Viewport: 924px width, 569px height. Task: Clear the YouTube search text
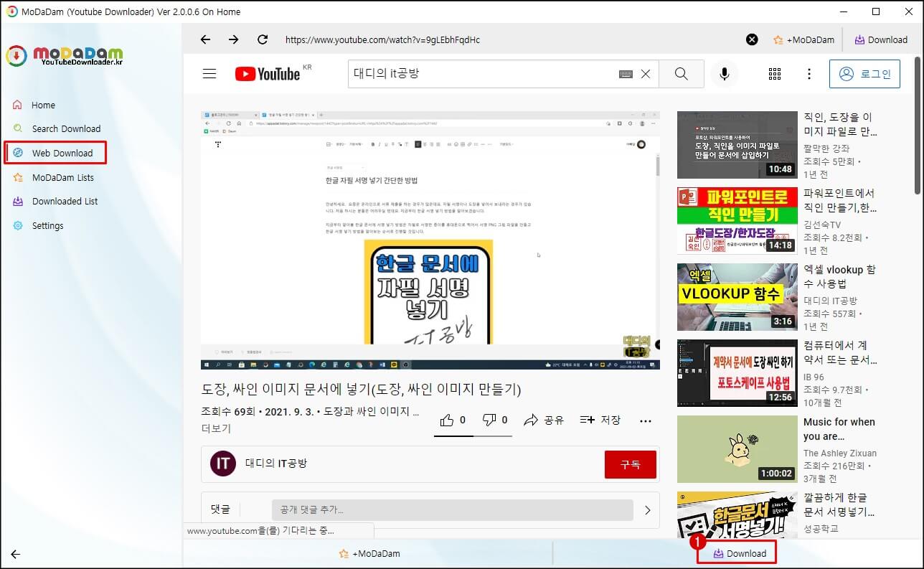tap(645, 74)
